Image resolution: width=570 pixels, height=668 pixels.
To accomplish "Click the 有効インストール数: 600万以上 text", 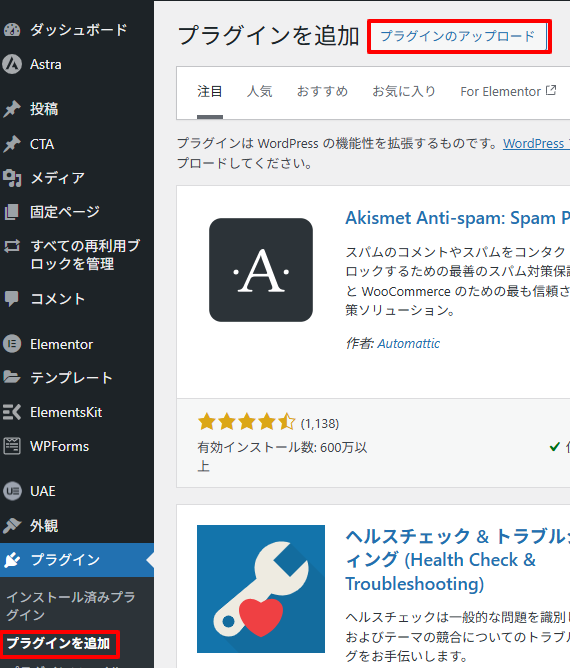I will (x=282, y=457).
